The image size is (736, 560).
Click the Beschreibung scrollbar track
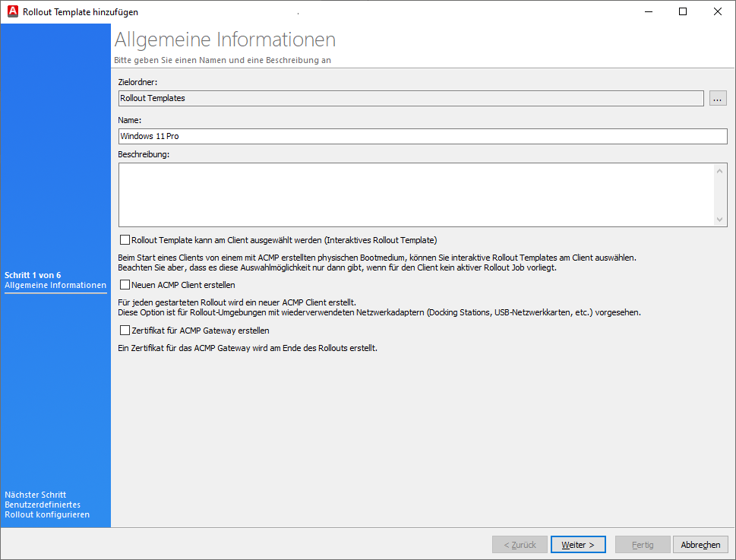(719, 195)
